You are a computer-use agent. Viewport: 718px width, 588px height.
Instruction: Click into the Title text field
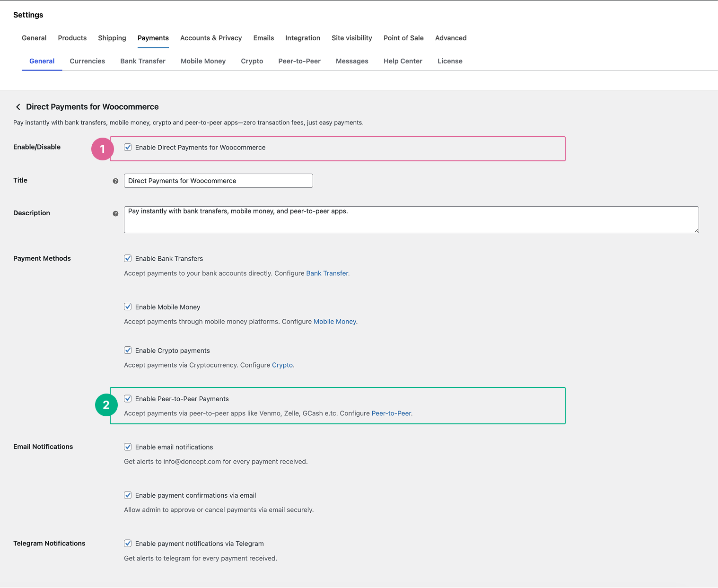tap(218, 181)
